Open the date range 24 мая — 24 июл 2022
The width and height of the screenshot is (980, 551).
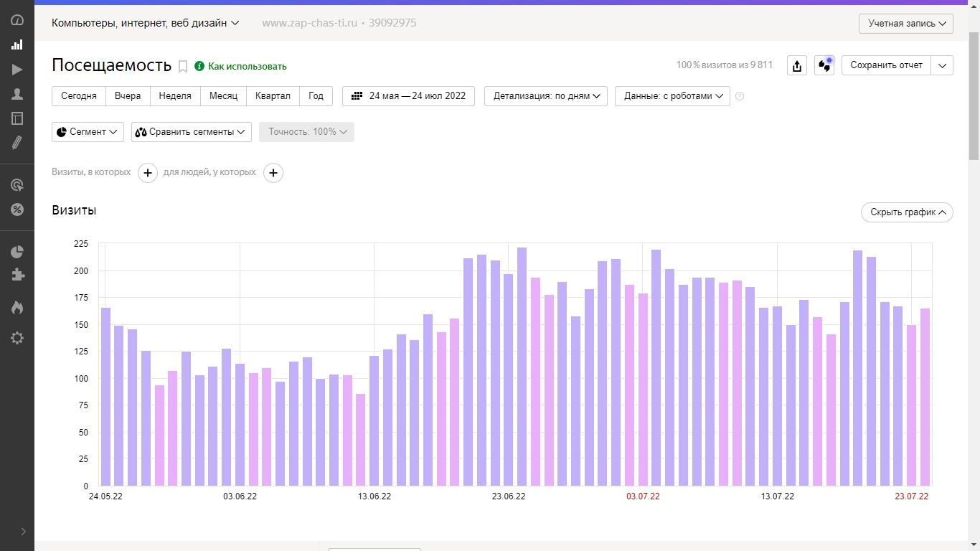click(408, 96)
